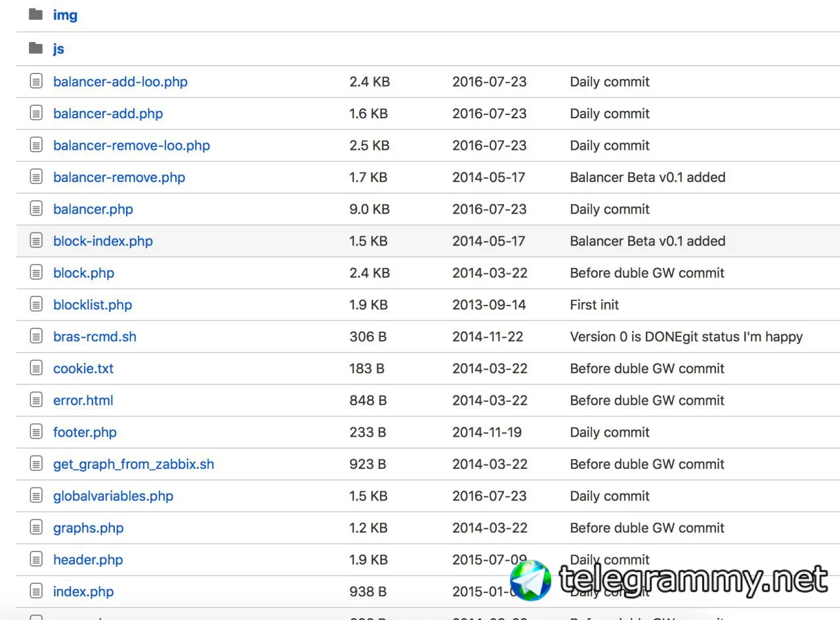This screenshot has width=840, height=620.
Task: Click "Before duble GW commit" for block.php
Action: [x=647, y=273]
